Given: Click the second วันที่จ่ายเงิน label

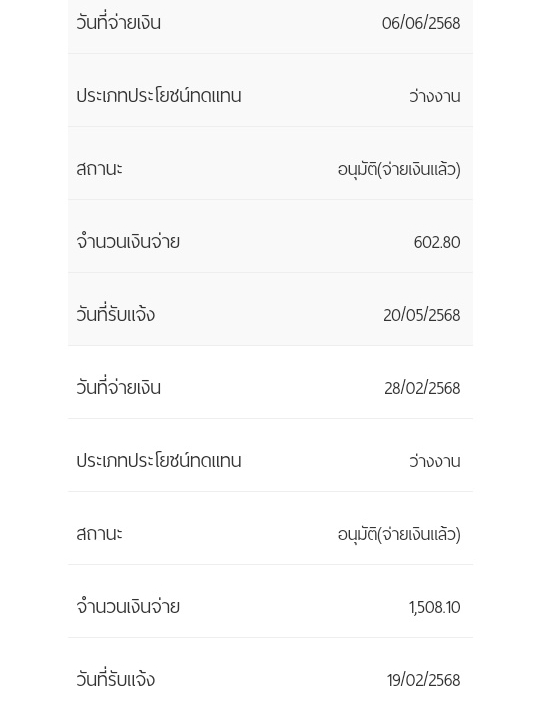Looking at the screenshot, I should point(119,387).
